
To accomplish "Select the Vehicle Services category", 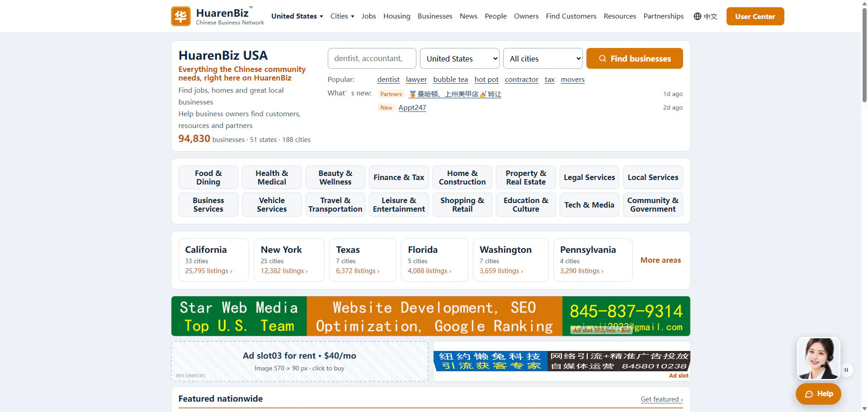I will (x=272, y=204).
